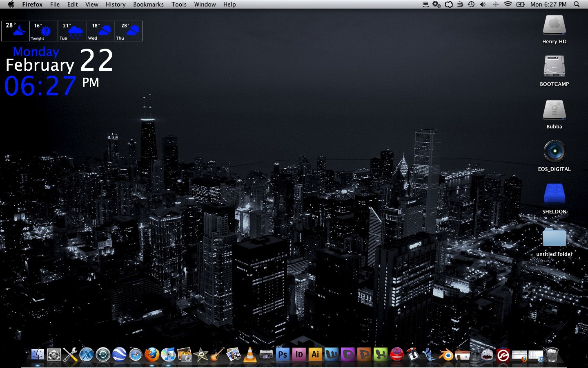Open Time Machine from the Dock
Screen dimensions: 588x368
click(x=103, y=355)
